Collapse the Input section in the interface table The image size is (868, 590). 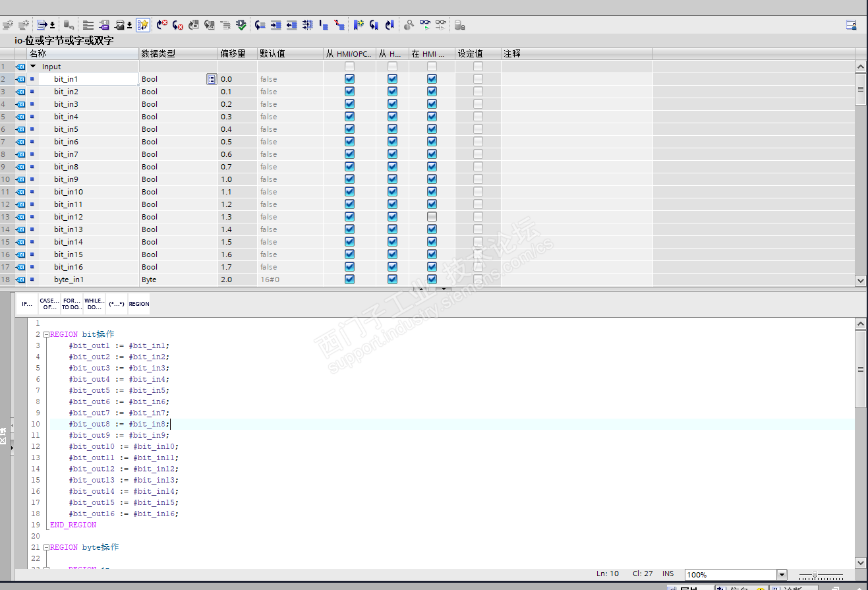(x=33, y=67)
